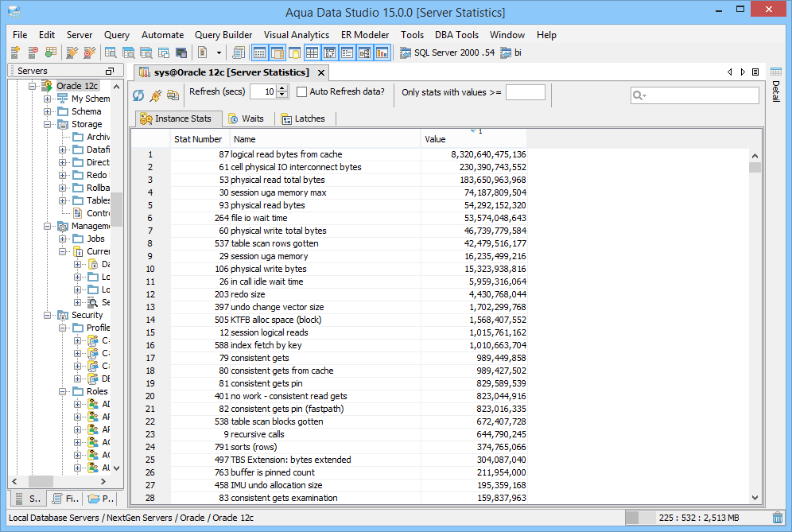Refresh the server statistics data
The height and width of the screenshot is (532, 792).
[138, 95]
